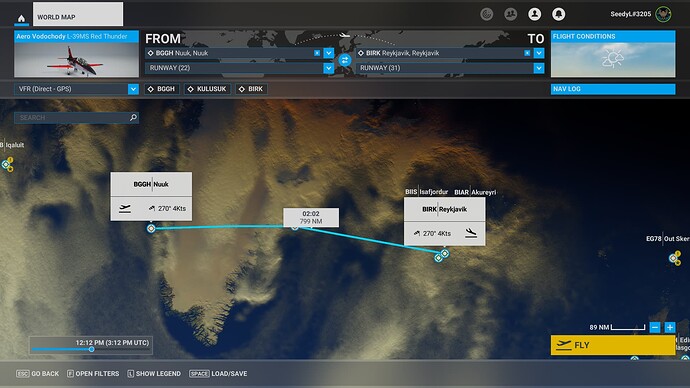This screenshot has height=388, width=690.
Task: Open the profile icon in top bar
Action: click(535, 14)
